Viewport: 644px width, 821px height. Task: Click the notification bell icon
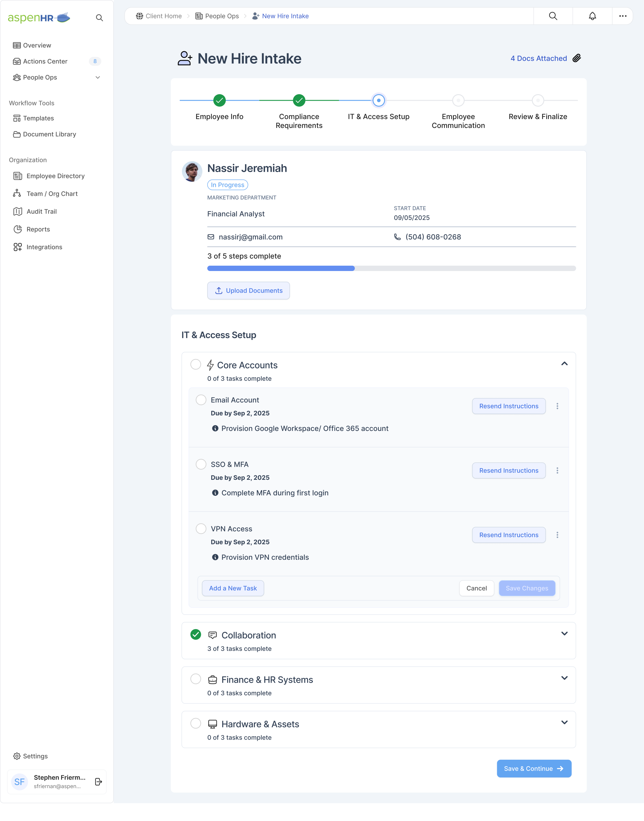click(x=592, y=16)
